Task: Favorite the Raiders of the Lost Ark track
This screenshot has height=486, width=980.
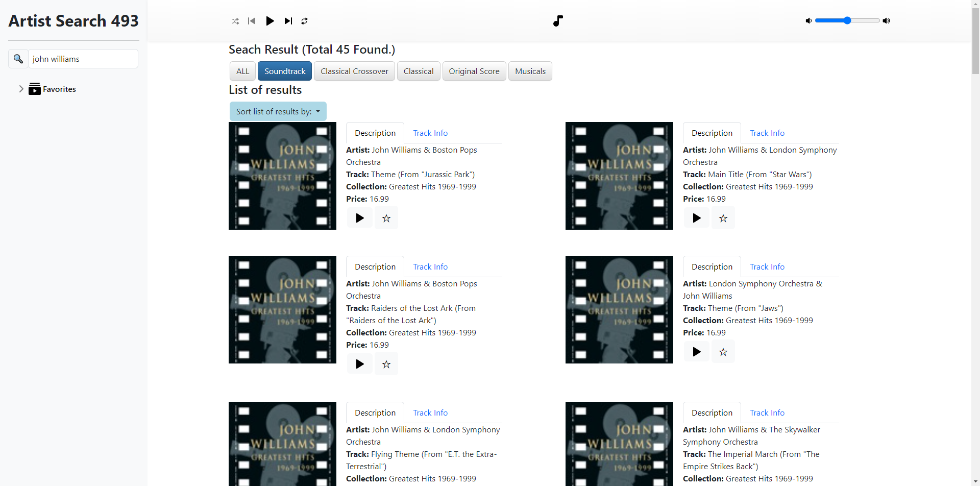Action: click(x=386, y=364)
